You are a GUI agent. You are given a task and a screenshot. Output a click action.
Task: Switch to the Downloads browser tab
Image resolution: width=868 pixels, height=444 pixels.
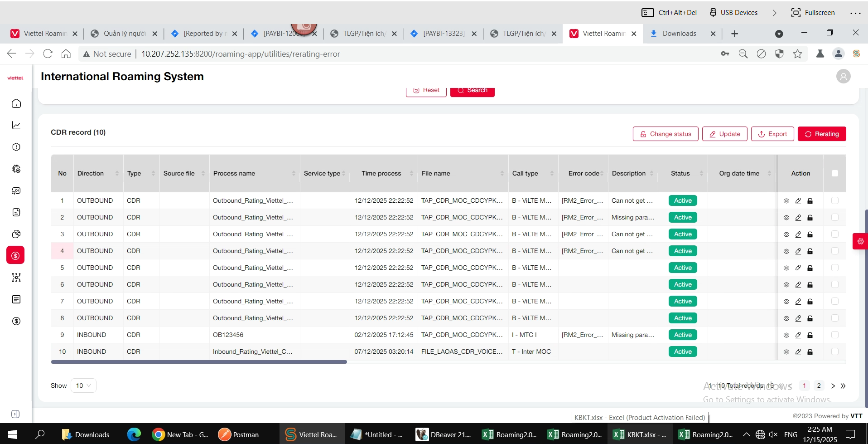(x=679, y=34)
